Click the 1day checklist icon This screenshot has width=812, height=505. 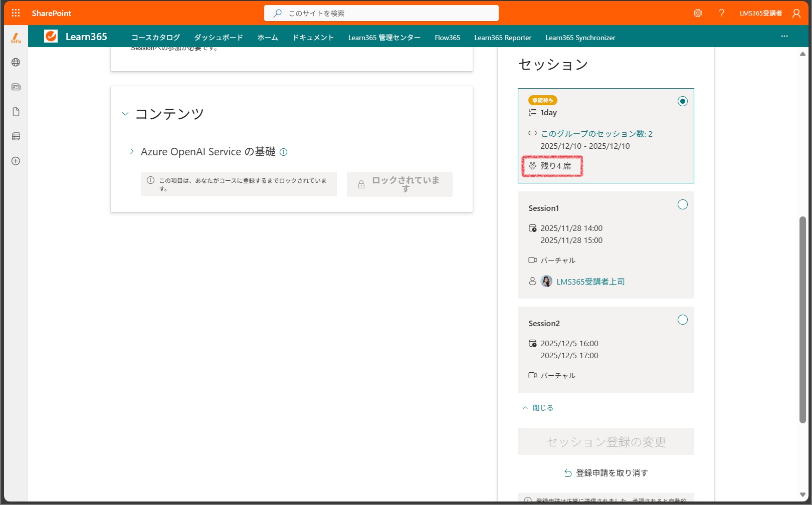(532, 113)
